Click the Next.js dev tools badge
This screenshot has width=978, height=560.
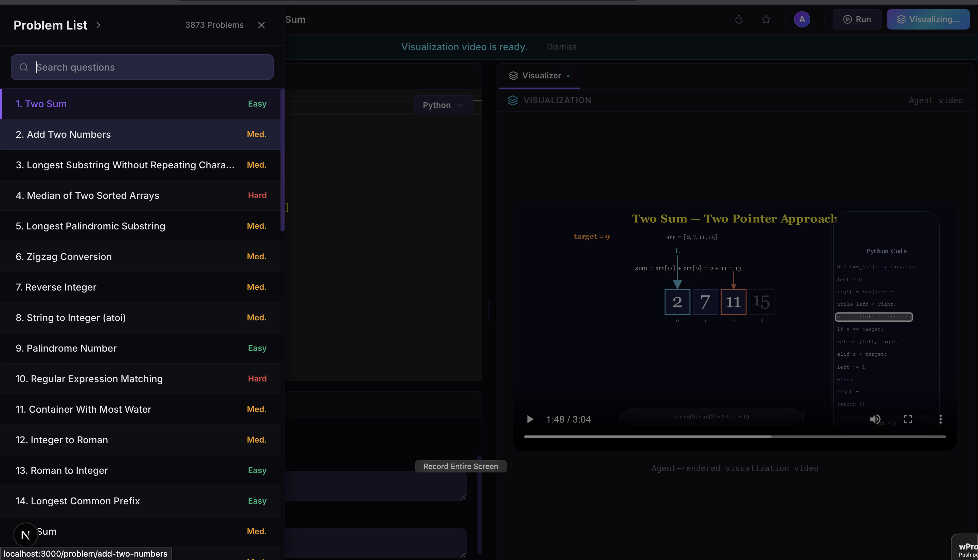pyautogui.click(x=25, y=534)
